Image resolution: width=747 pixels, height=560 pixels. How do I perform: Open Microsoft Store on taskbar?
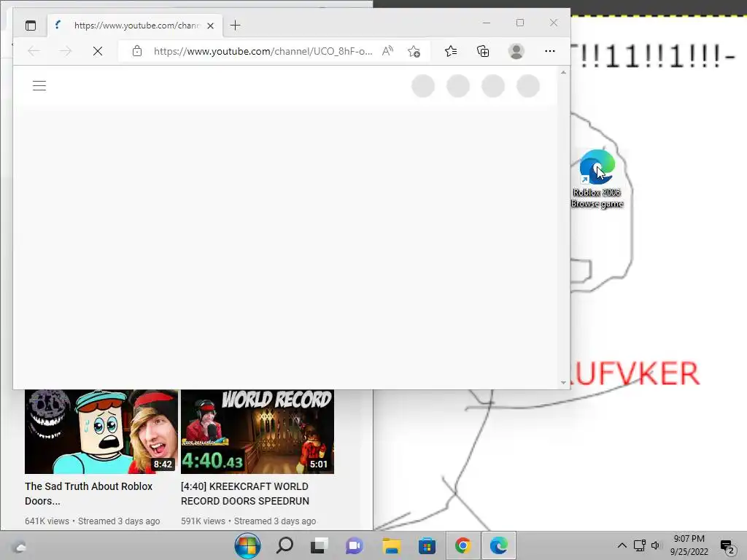click(x=427, y=545)
